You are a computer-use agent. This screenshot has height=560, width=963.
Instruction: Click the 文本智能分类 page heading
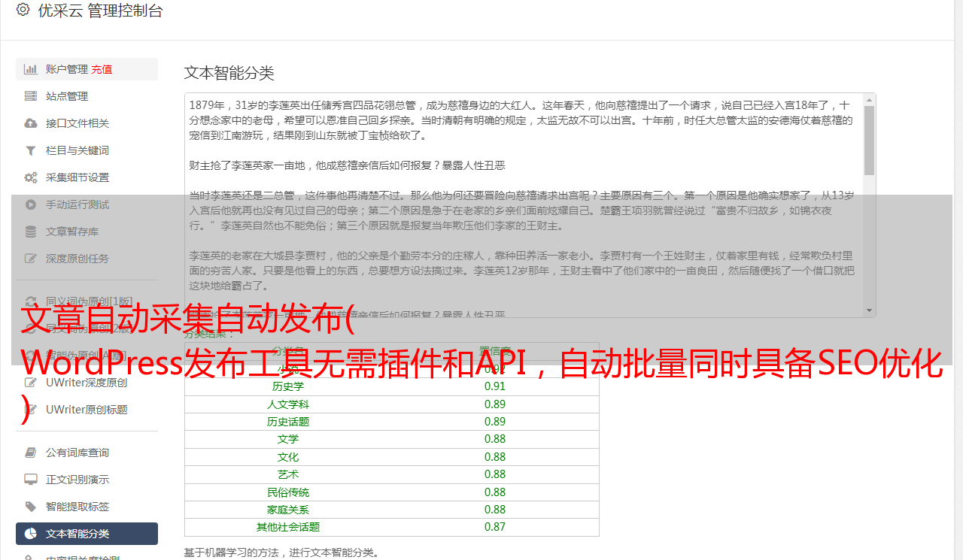point(229,73)
